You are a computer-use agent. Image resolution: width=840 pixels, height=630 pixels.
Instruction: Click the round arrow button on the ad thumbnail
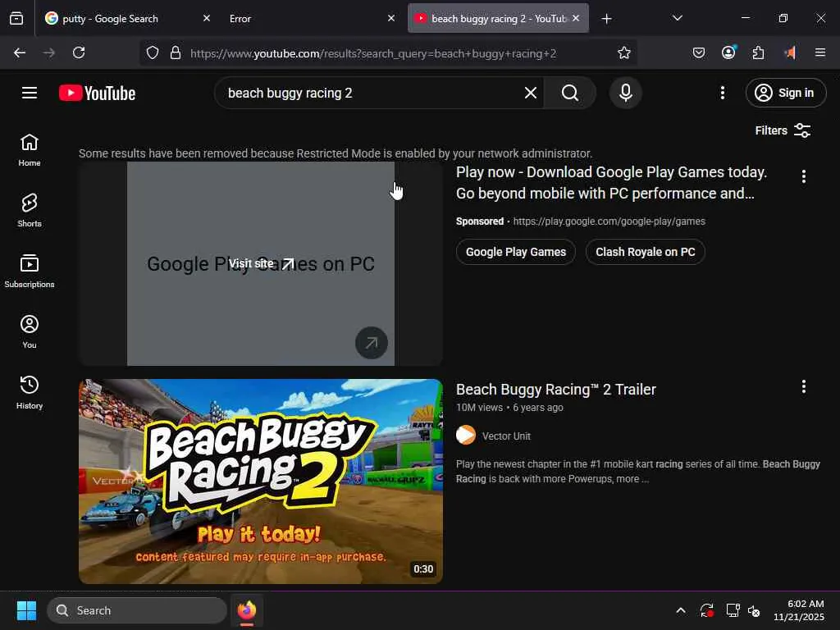(x=372, y=343)
